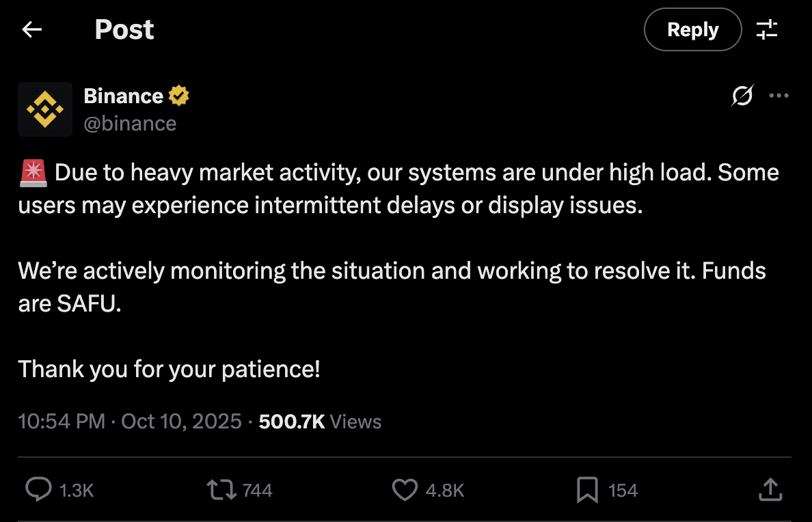Click the comment bubble reply icon
The height and width of the screenshot is (522, 812).
click(x=38, y=489)
